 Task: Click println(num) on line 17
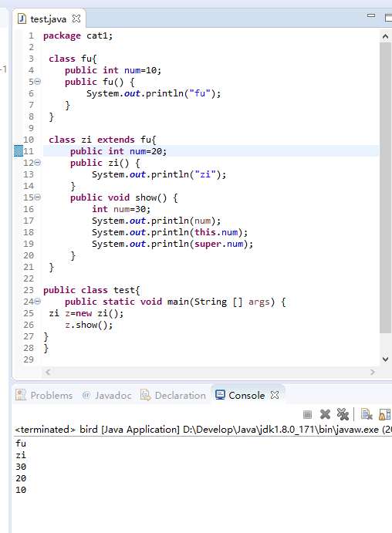pos(157,221)
